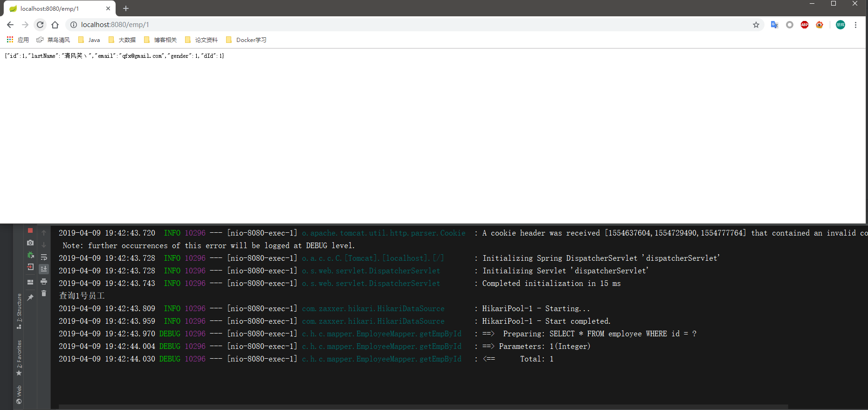
Task: Open a new browser tab
Action: click(126, 8)
